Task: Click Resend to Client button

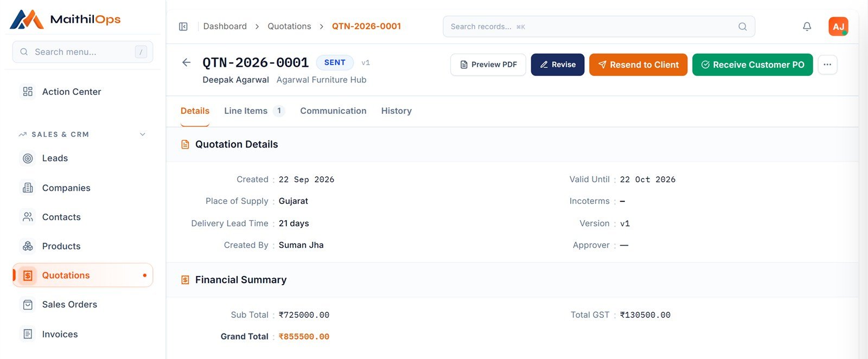Action: [x=639, y=65]
